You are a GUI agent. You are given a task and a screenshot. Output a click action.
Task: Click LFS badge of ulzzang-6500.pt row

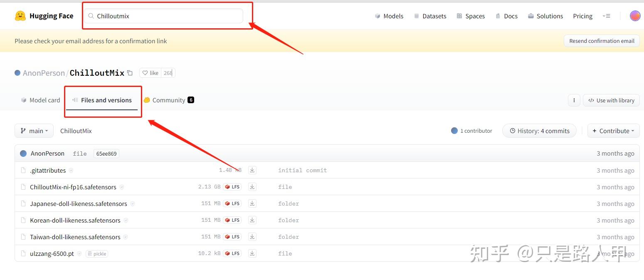pyautogui.click(x=232, y=253)
